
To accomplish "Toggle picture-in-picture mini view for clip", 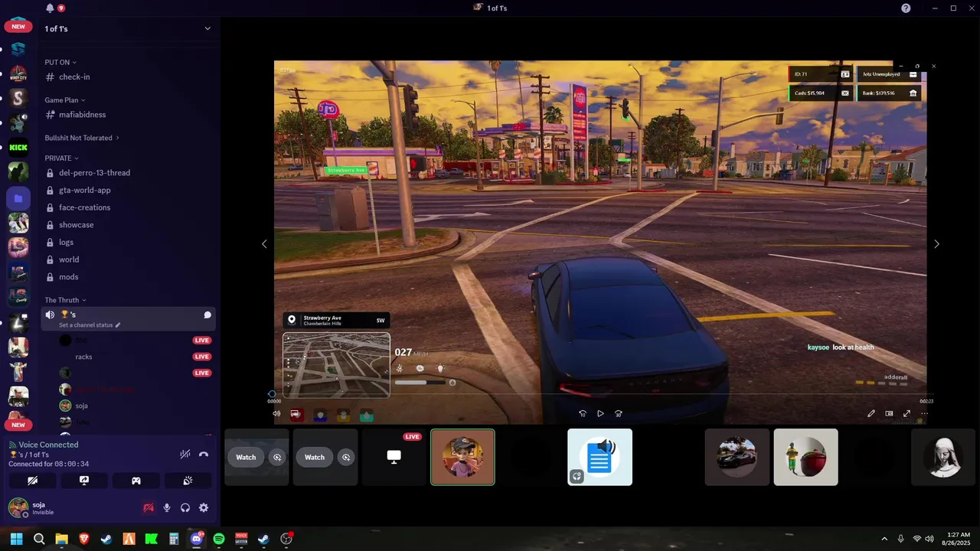I will pyautogui.click(x=889, y=413).
